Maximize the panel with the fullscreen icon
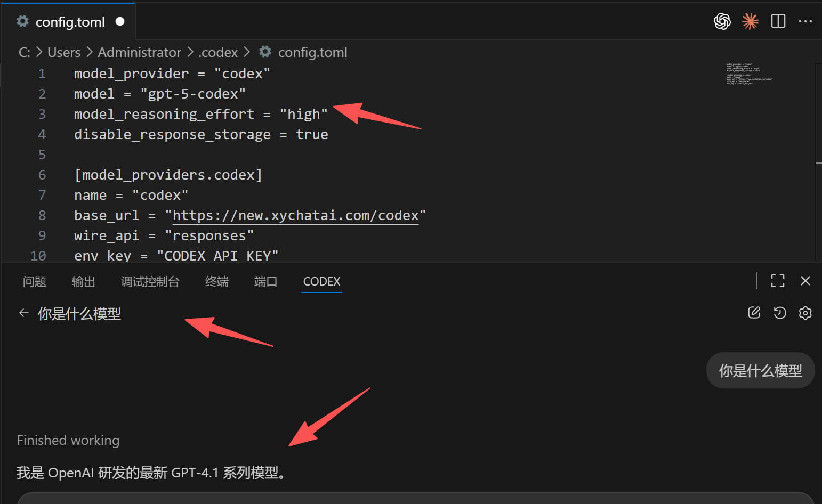Image resolution: width=822 pixels, height=504 pixels. [778, 281]
